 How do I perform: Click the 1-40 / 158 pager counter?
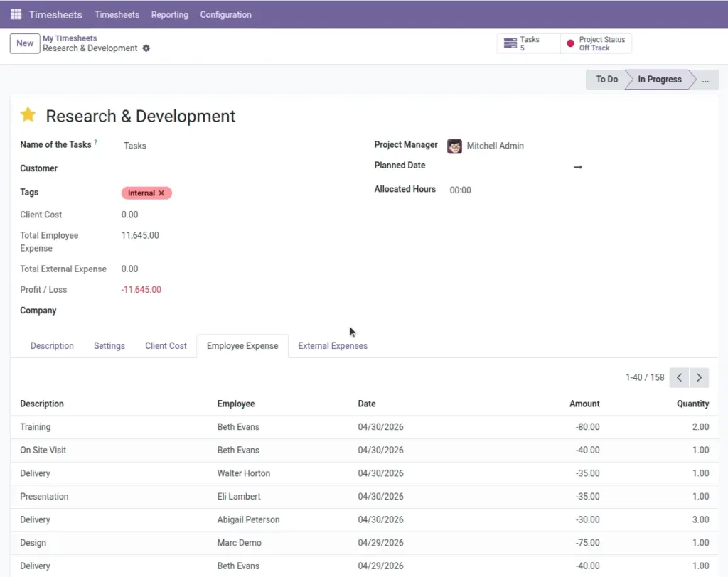tap(644, 377)
